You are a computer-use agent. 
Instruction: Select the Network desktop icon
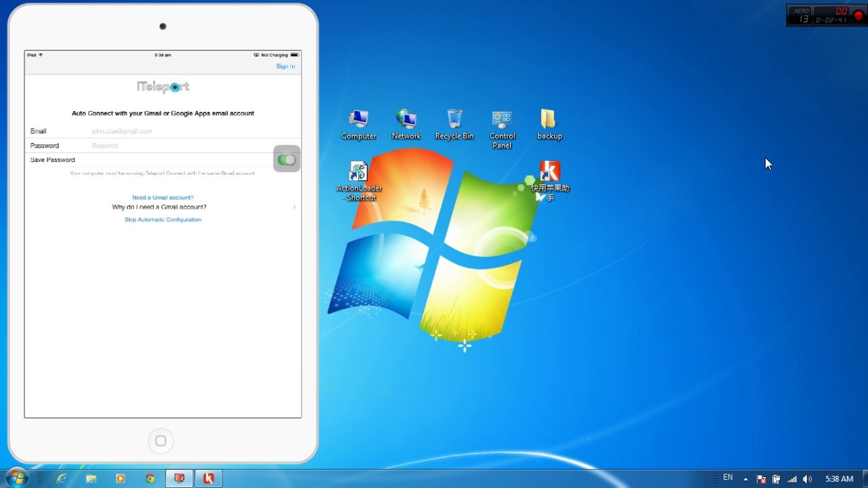click(406, 125)
